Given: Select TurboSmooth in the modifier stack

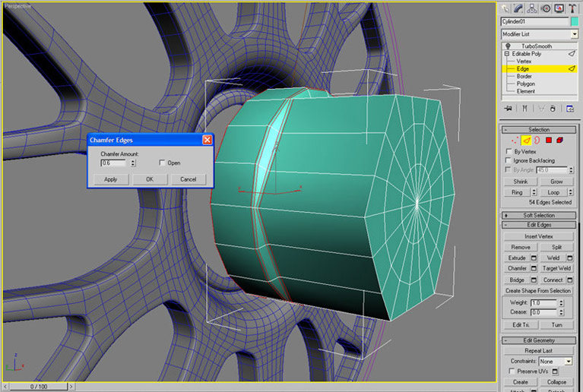Looking at the screenshot, I should point(535,46).
